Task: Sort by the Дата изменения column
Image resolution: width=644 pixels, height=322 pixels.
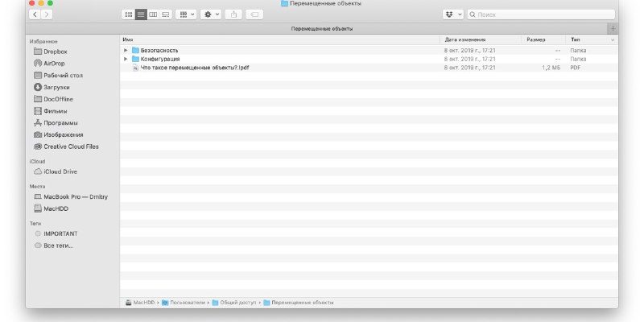Action: 465,39
